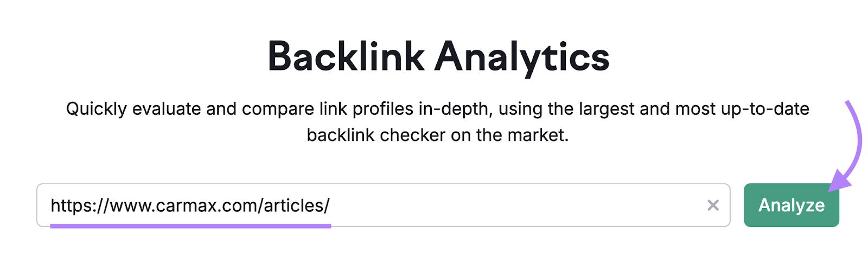Click the Backlink Analytics page heading
Screen dimensions: 868x272
point(438,57)
